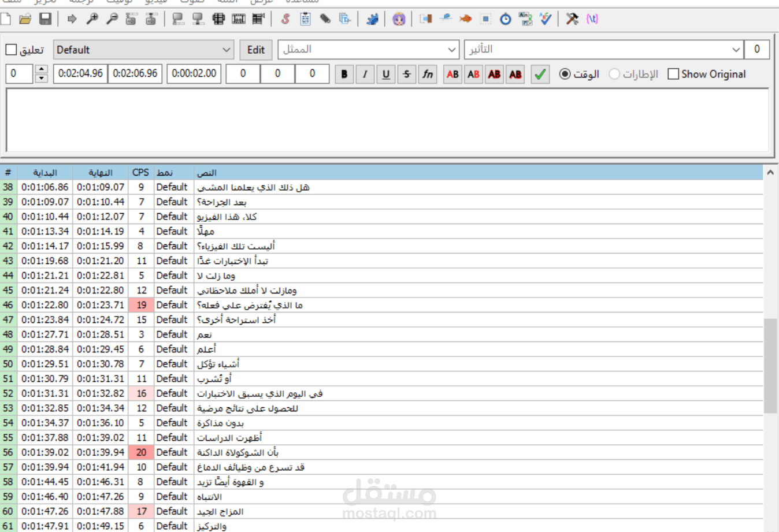Viewport: 779px width, 532px height.
Task: Click the CPS column header
Action: [141, 172]
